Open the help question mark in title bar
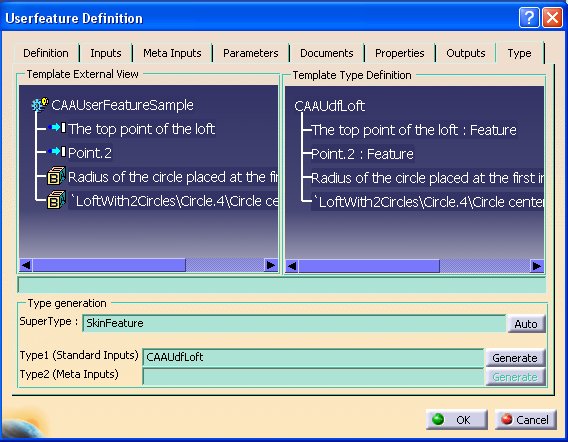Screen dimensions: 568x442 click(529, 17)
